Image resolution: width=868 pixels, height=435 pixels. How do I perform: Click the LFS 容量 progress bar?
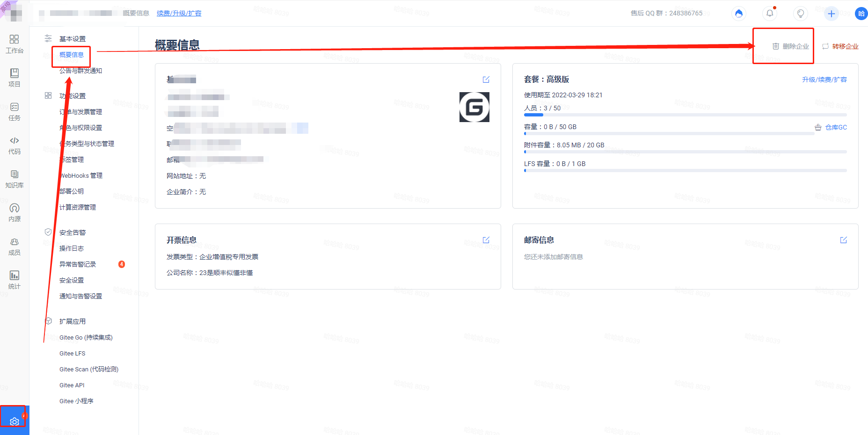click(686, 170)
